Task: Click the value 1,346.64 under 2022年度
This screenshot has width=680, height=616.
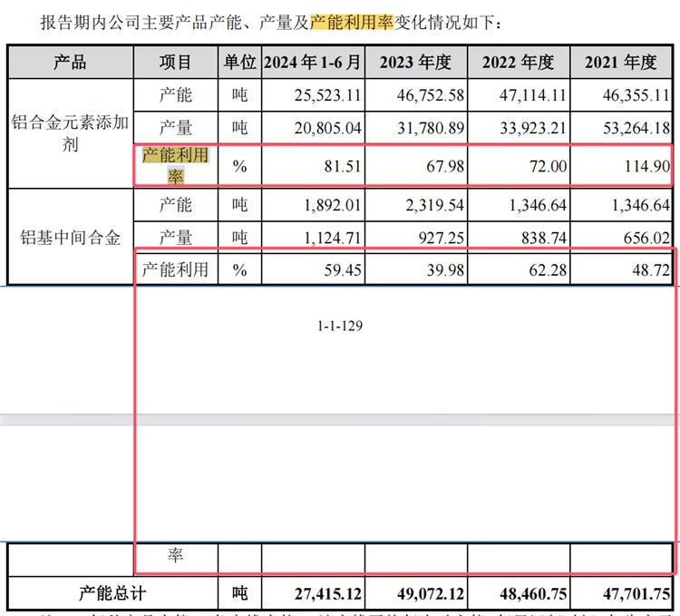Action: [538, 205]
